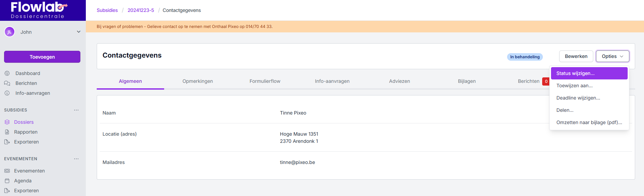This screenshot has height=196, width=644.
Task: Select Status wijzigen from the options menu
Action: [x=589, y=73]
